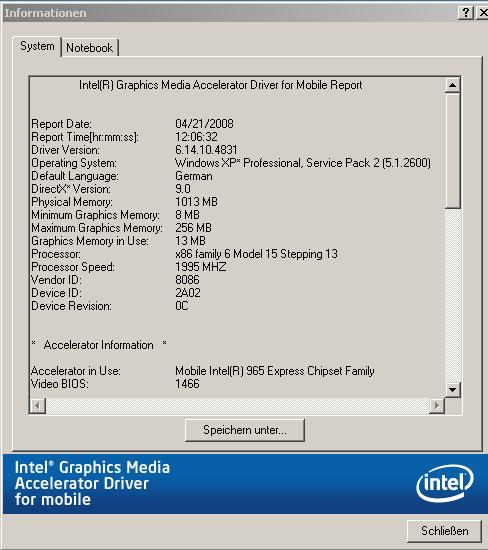Click report time value 12:06:32
Viewport: 488px width, 550px height.
click(196, 137)
